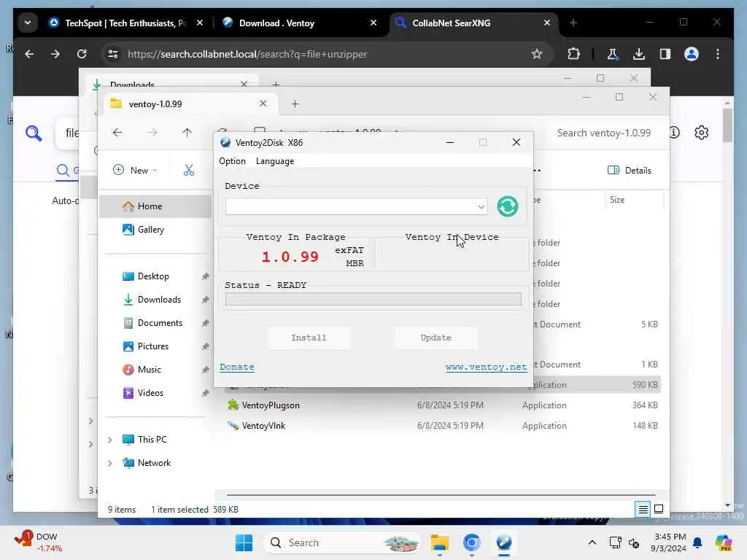Open Chrome profile avatar
Screen dimensions: 747x560
coord(692,54)
